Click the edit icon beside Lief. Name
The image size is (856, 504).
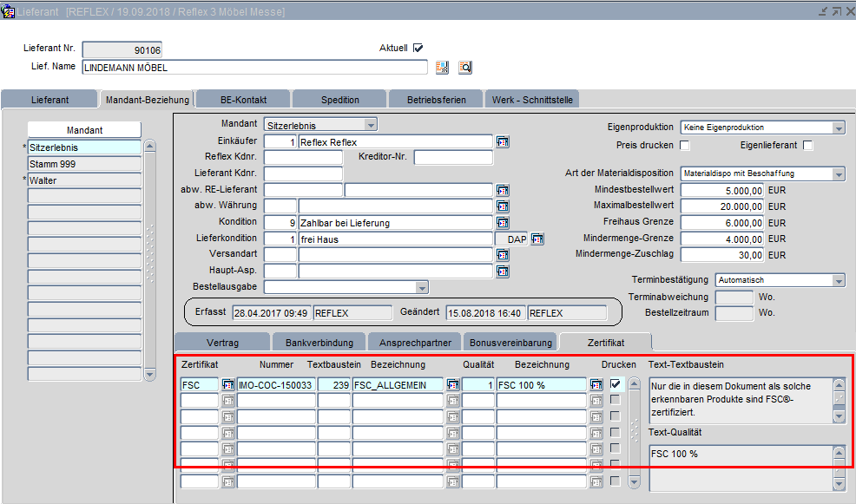[x=443, y=68]
